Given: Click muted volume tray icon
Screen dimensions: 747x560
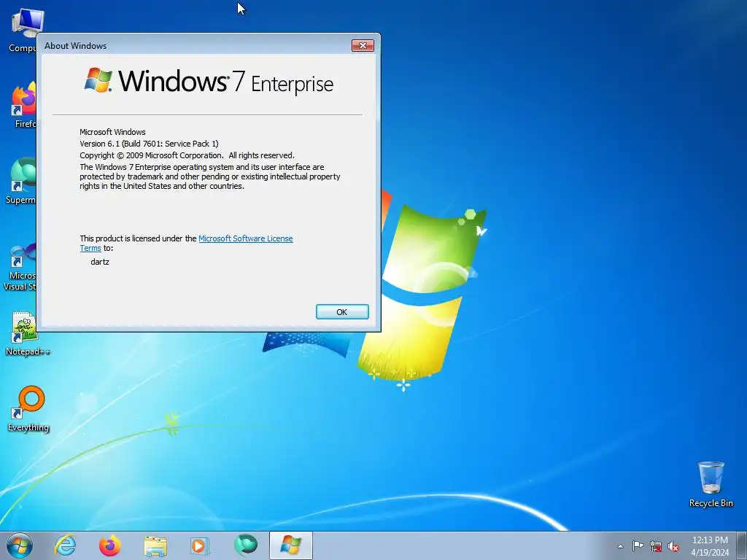Looking at the screenshot, I should [x=673, y=546].
